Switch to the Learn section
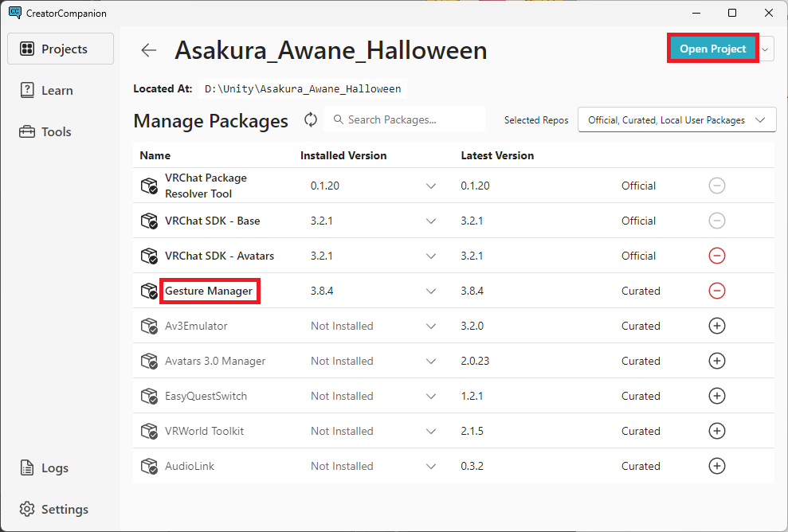The width and height of the screenshot is (788, 532). coord(57,90)
